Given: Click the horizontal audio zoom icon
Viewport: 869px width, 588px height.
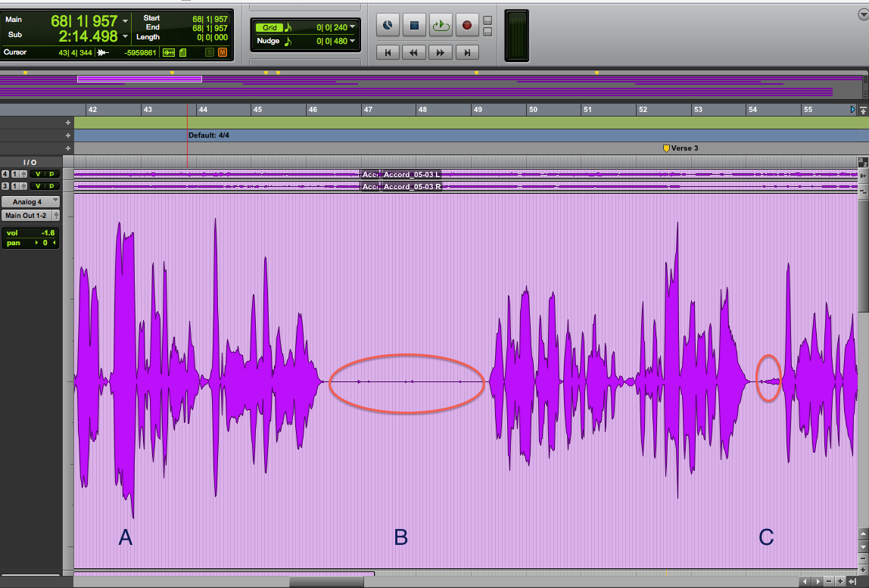Looking at the screenshot, I should 863,176.
